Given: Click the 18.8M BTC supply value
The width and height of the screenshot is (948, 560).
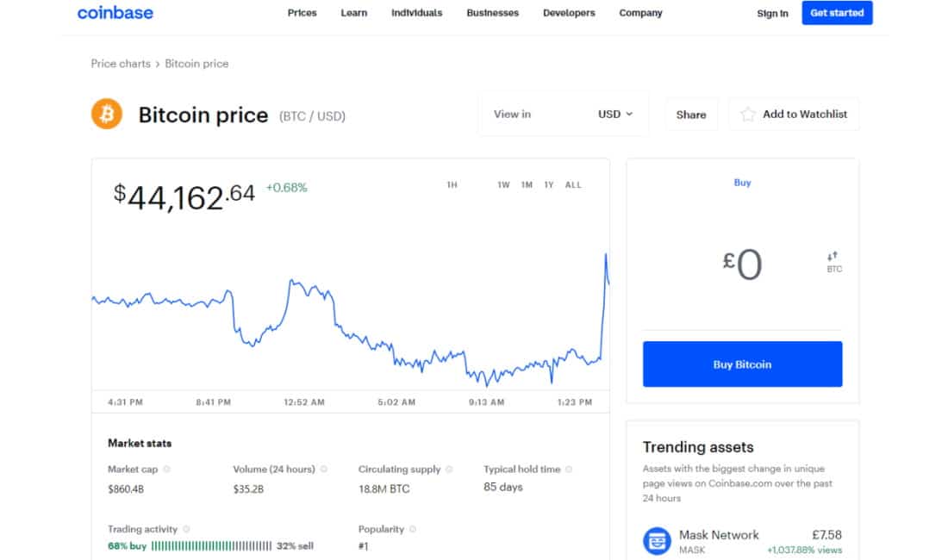Looking at the screenshot, I should click(x=384, y=488).
